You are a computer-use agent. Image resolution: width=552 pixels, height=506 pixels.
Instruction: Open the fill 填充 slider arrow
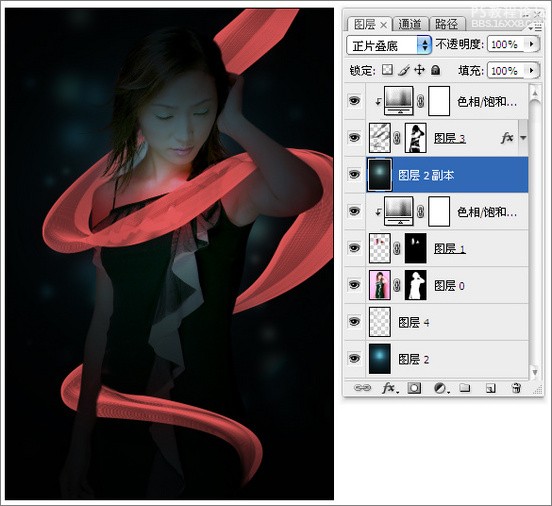(532, 70)
